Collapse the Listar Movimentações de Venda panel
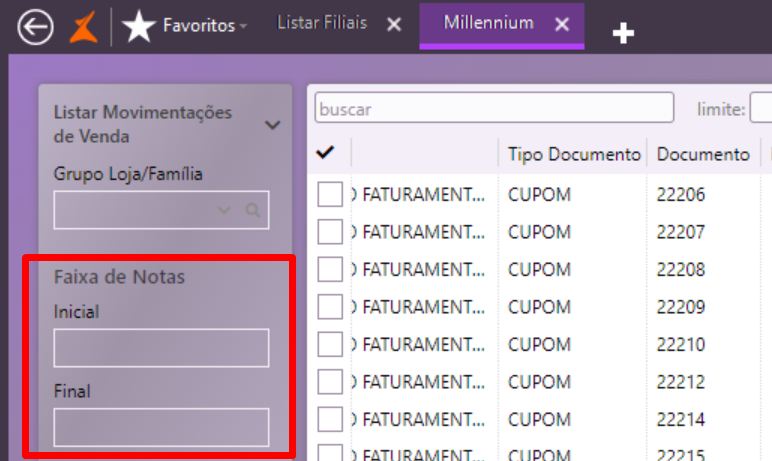772x461 pixels. click(272, 125)
